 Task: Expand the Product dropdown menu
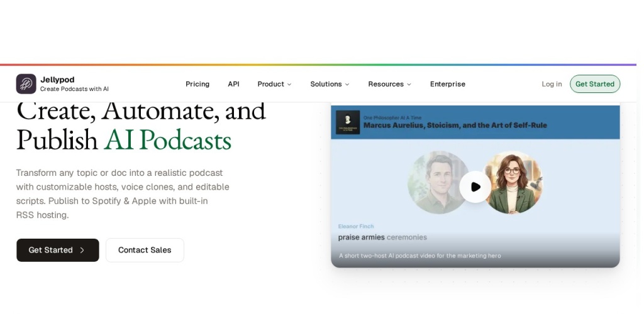[x=274, y=84]
